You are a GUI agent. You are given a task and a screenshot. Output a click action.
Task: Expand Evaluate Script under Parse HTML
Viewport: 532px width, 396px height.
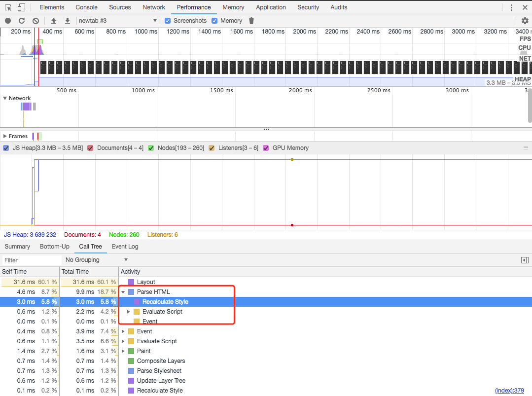[x=129, y=312]
